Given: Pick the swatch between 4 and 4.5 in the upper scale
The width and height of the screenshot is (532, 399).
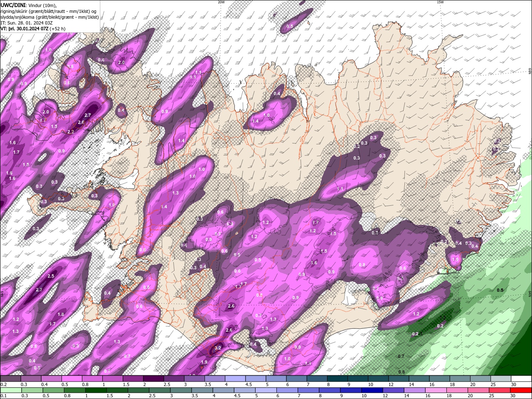Looking at the screenshot, I should point(235,379).
